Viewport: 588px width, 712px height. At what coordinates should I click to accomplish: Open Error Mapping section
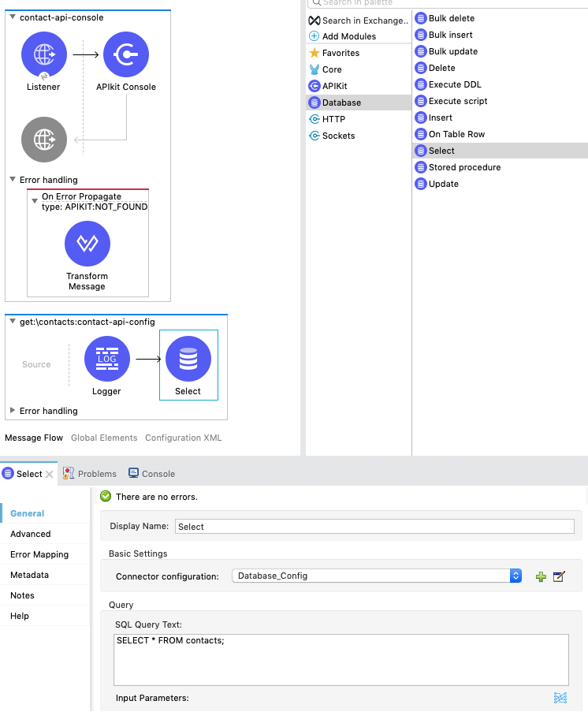click(x=39, y=554)
